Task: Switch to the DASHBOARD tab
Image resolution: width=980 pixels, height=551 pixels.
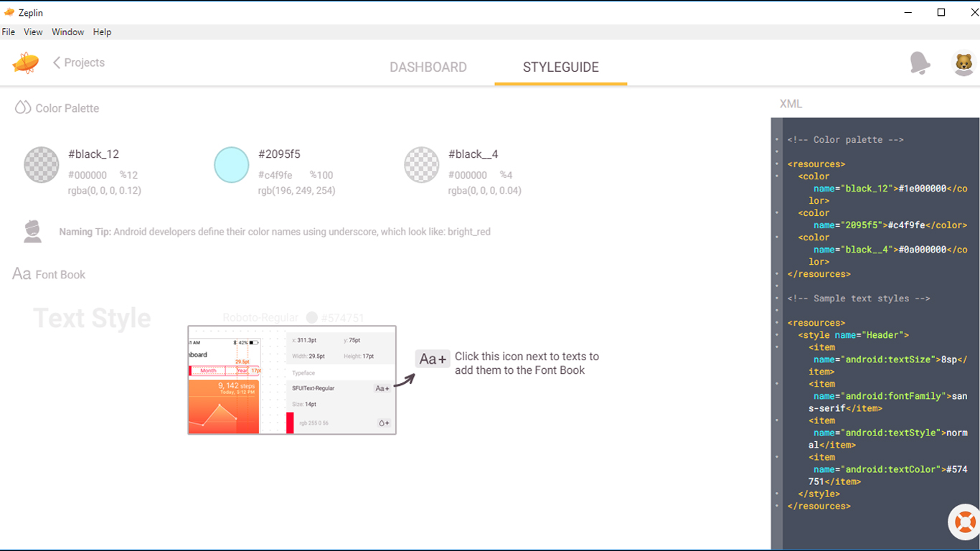Action: pos(428,67)
